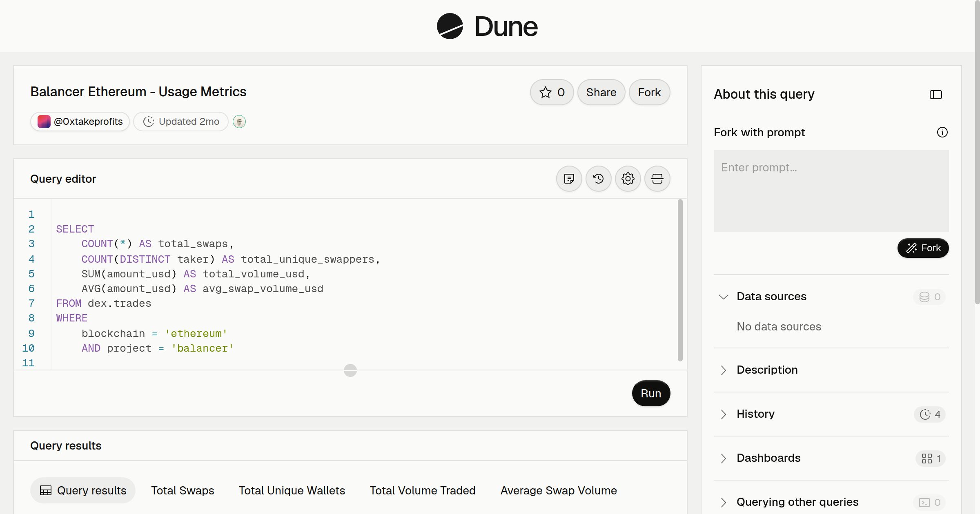The height and width of the screenshot is (514, 980).
Task: Click the 'No data sources' text
Action: (x=779, y=326)
